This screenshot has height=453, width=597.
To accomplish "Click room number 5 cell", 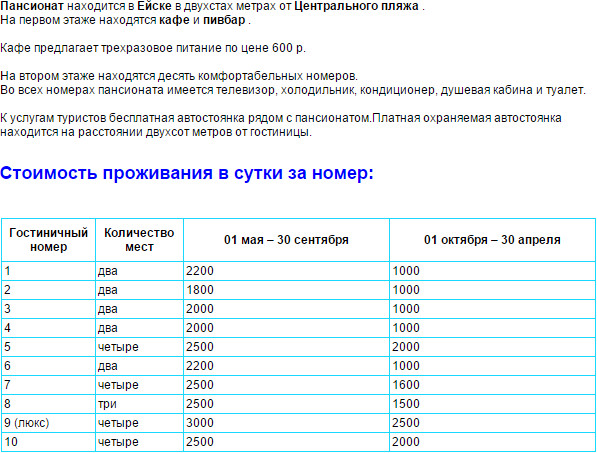I will 48,347.
